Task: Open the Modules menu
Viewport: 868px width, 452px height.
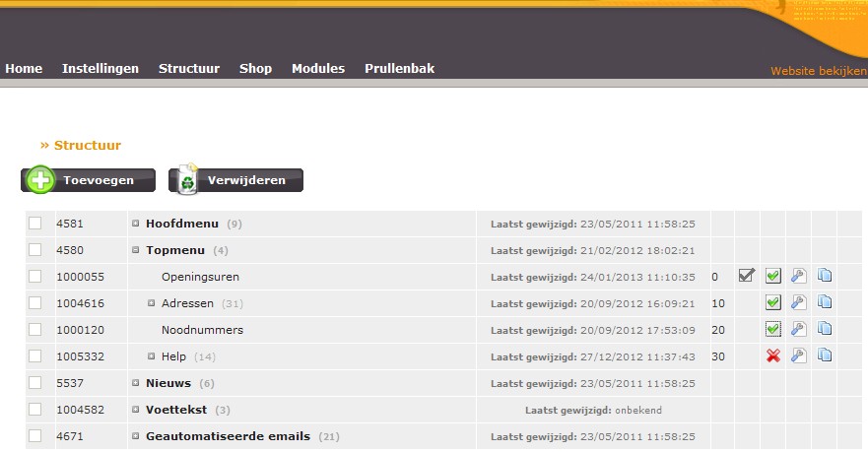Action: [318, 69]
